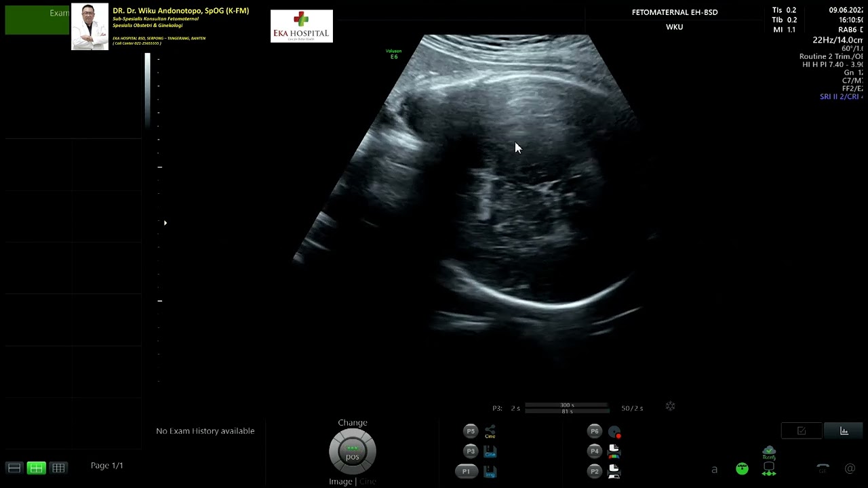Click the floppy Img save icon
The height and width of the screenshot is (488, 868).
click(x=490, y=472)
